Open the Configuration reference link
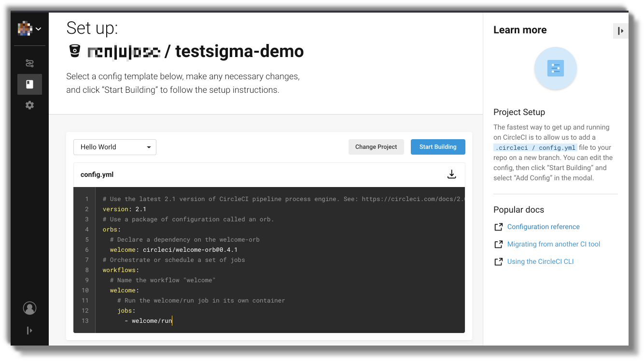 point(543,227)
